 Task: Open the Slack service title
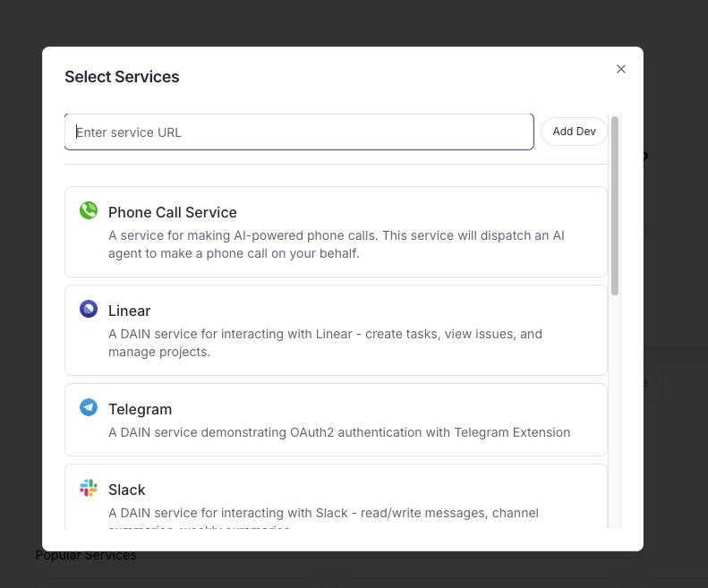pos(126,490)
